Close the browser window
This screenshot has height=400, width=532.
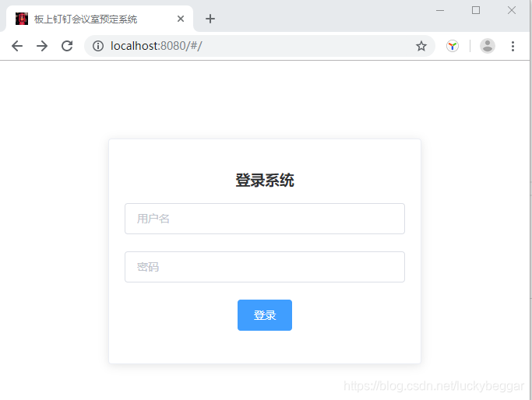(x=512, y=11)
